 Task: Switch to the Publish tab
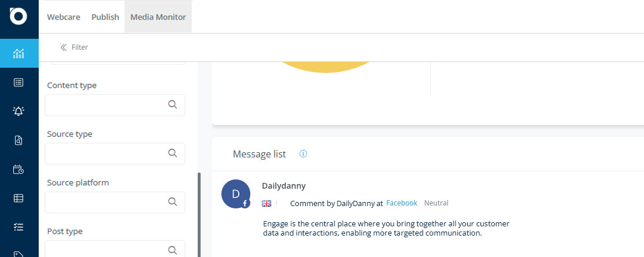coord(105,17)
